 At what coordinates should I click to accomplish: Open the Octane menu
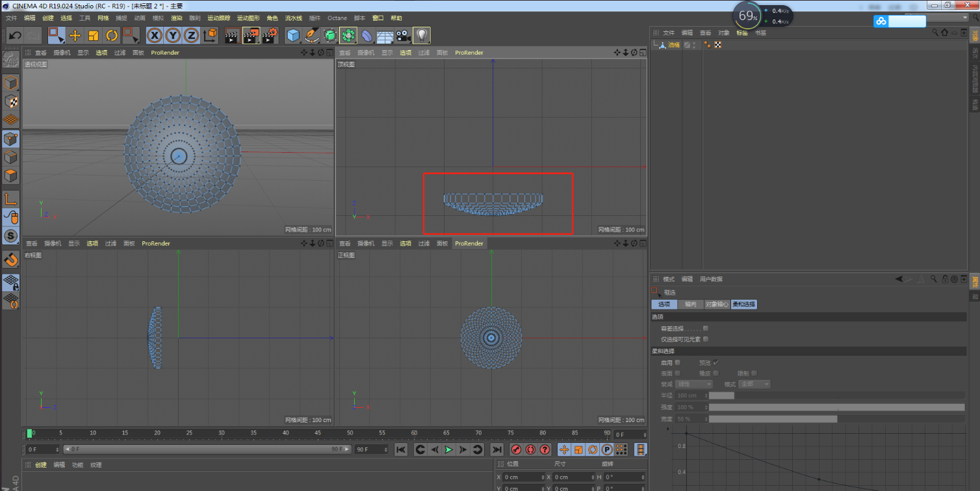click(x=337, y=18)
